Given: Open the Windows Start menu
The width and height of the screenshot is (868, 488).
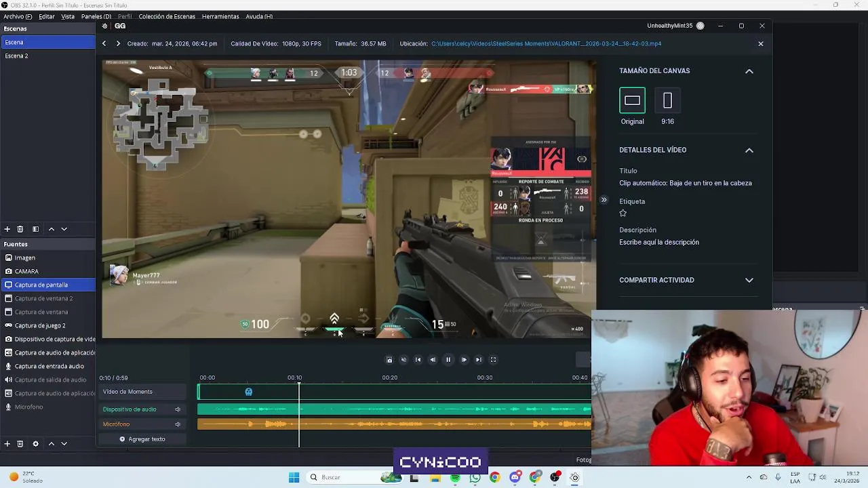Looking at the screenshot, I should (294, 477).
